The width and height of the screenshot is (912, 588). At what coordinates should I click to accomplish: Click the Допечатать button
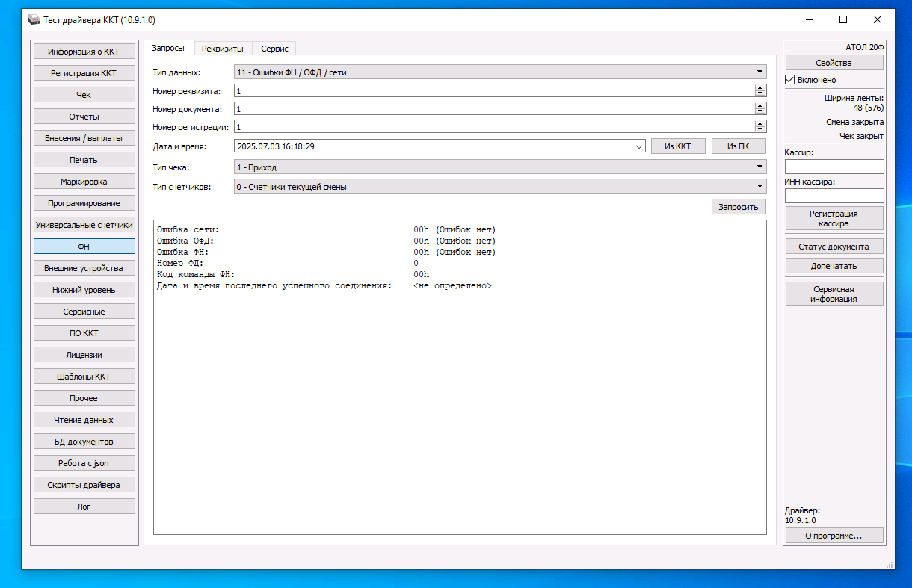click(x=834, y=266)
